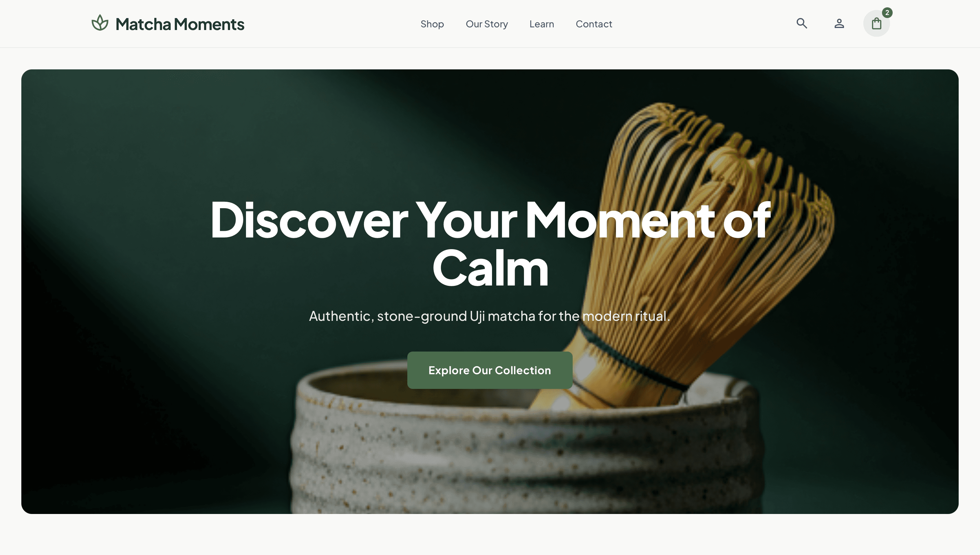980x555 pixels.
Task: Click the Explore Our Collection button
Action: 490,370
